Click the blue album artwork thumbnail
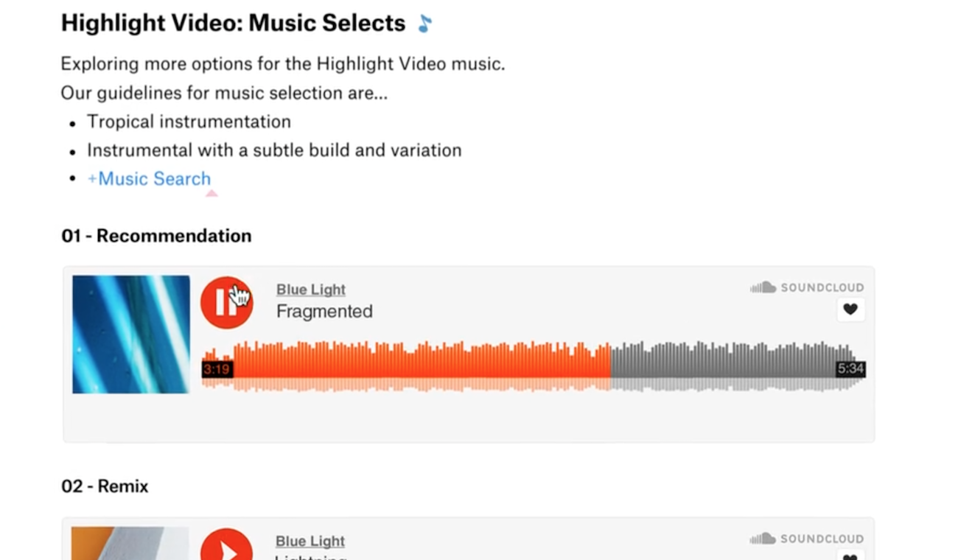This screenshot has height=560, width=958. 130,334
